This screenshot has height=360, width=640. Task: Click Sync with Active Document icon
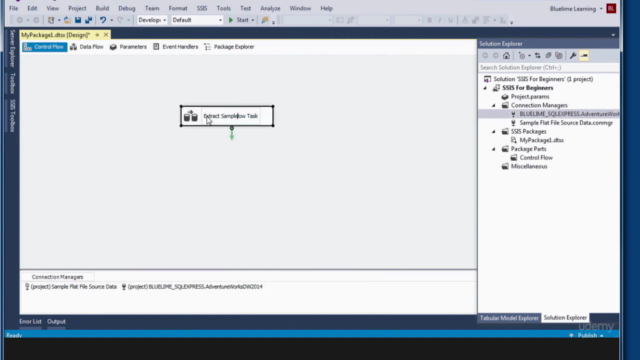click(x=538, y=56)
